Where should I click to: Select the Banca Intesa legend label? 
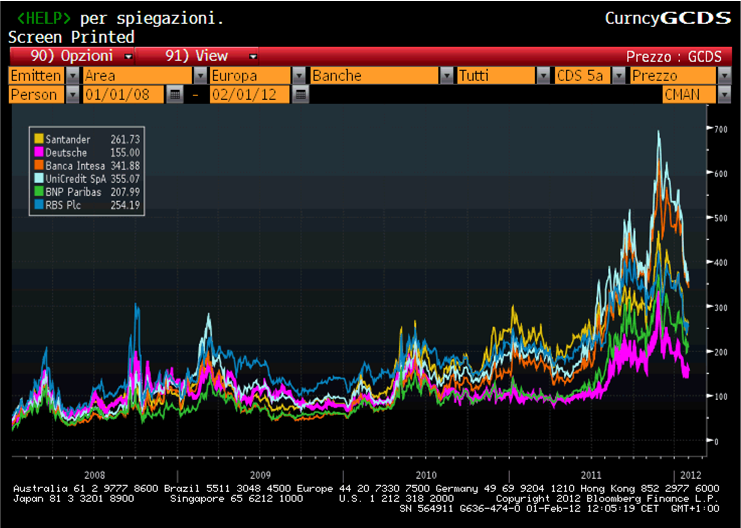[75, 166]
